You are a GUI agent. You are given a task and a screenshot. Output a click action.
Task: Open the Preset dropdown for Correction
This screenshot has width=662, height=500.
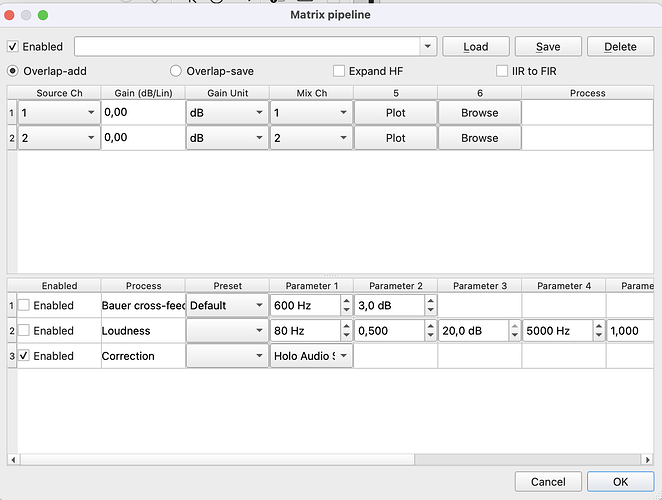[227, 356]
